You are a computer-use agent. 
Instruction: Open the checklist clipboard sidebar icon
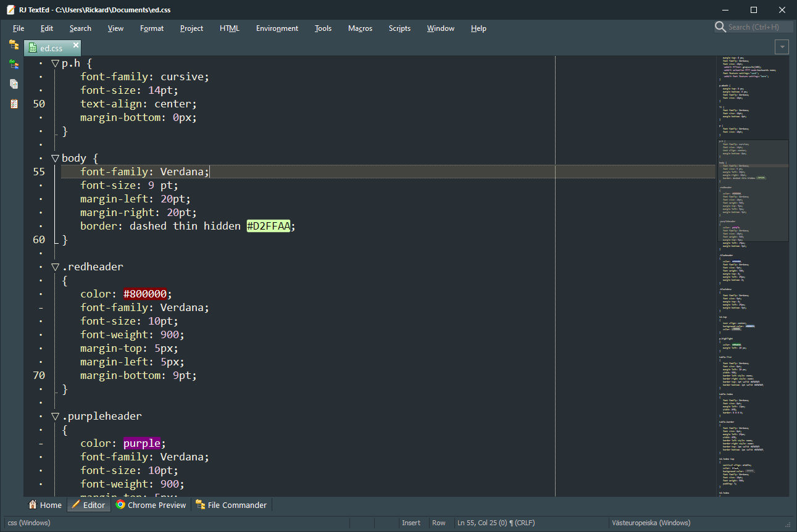(14, 104)
